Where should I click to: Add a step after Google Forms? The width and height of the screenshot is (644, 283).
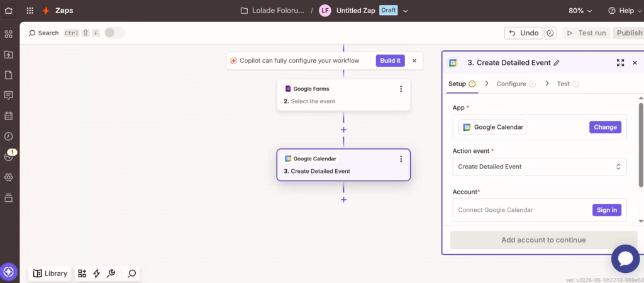(x=344, y=130)
